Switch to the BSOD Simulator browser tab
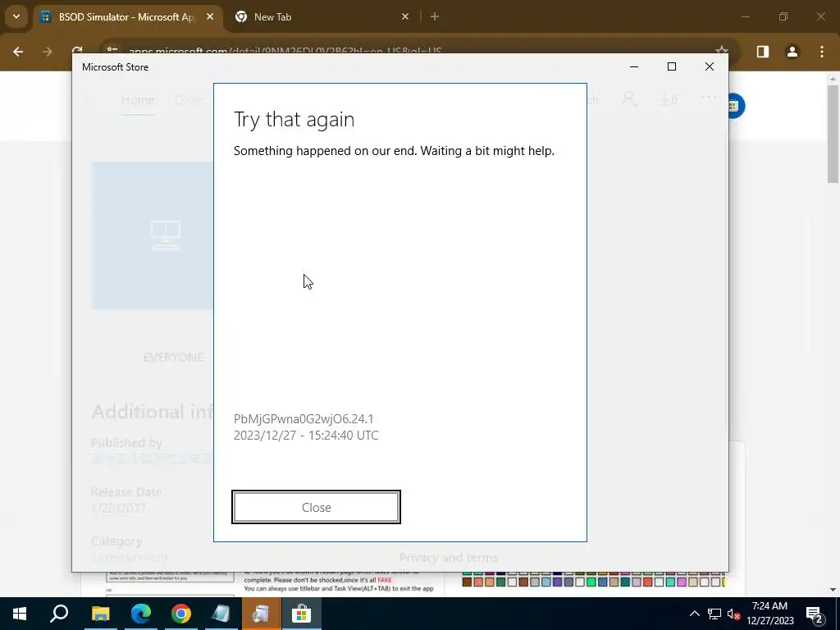840x630 pixels. point(127,16)
